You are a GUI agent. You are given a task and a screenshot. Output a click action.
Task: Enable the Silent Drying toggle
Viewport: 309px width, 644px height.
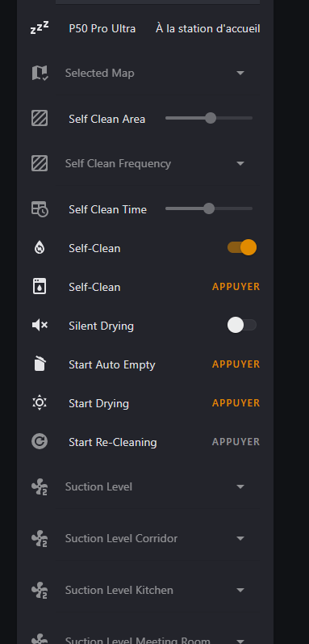coord(242,325)
